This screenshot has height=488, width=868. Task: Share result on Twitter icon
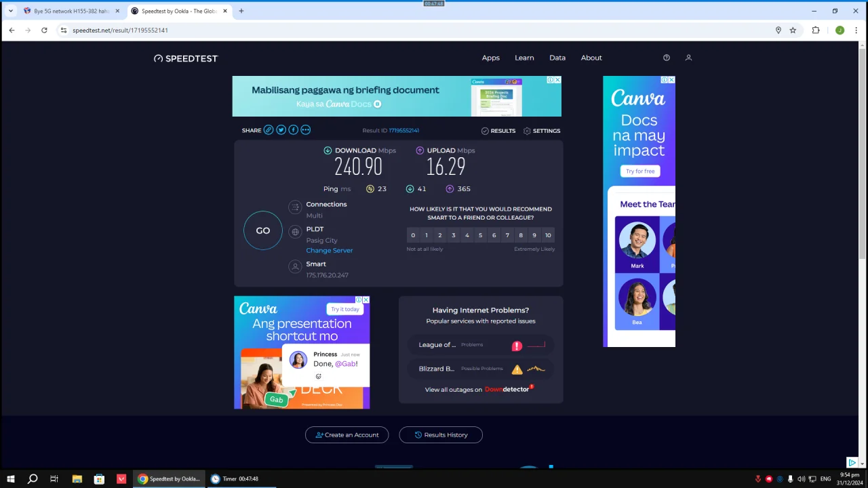[x=281, y=130]
